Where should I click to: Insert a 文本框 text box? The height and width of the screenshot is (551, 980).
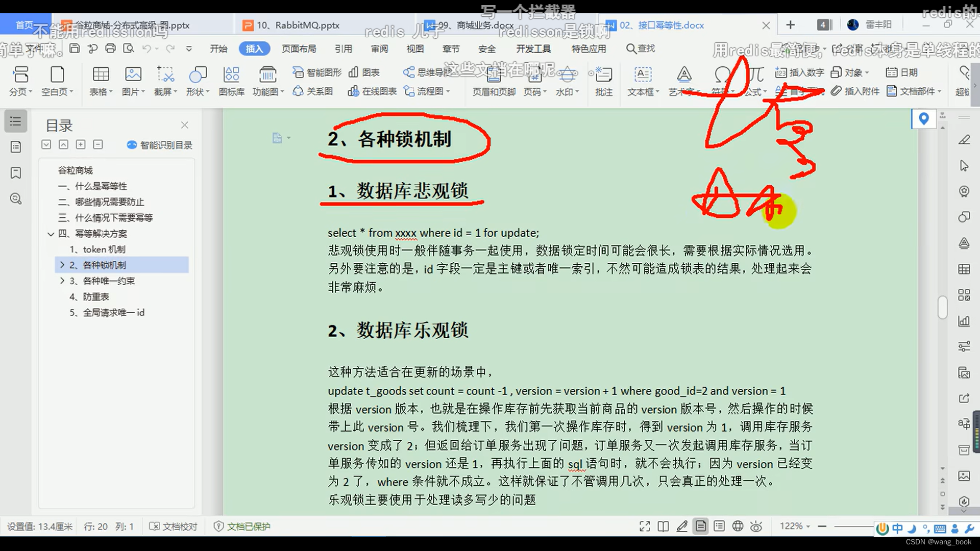tap(642, 82)
